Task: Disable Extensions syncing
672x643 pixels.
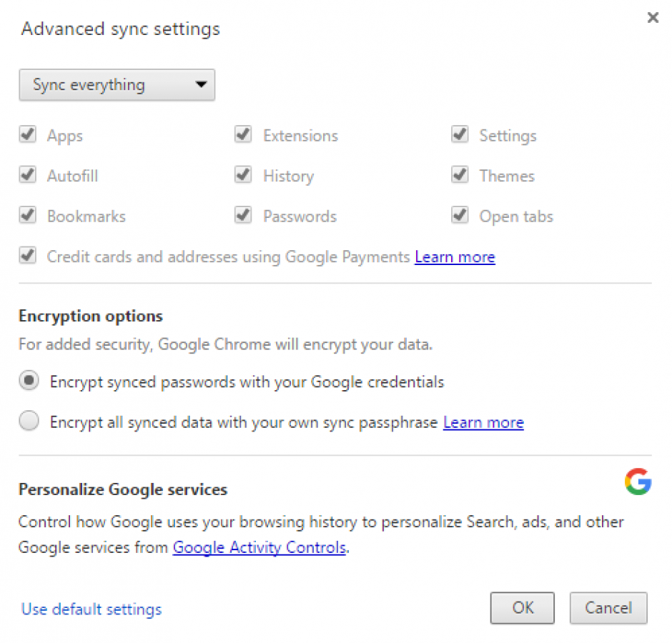Action: (x=243, y=134)
